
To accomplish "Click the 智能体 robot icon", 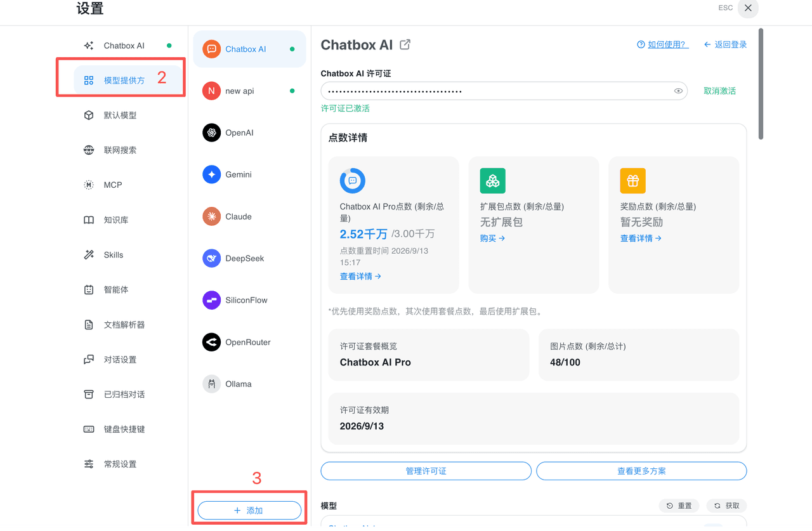I will (89, 290).
